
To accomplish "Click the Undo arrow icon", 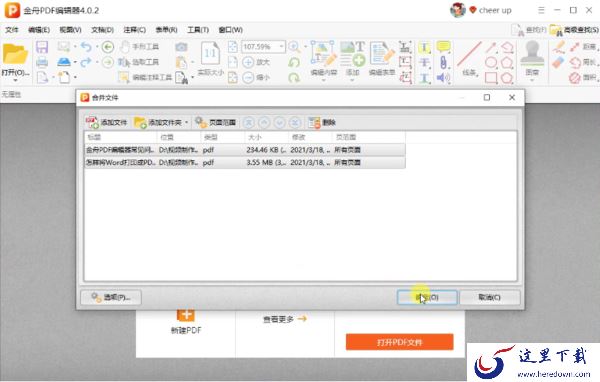I will click(x=86, y=47).
